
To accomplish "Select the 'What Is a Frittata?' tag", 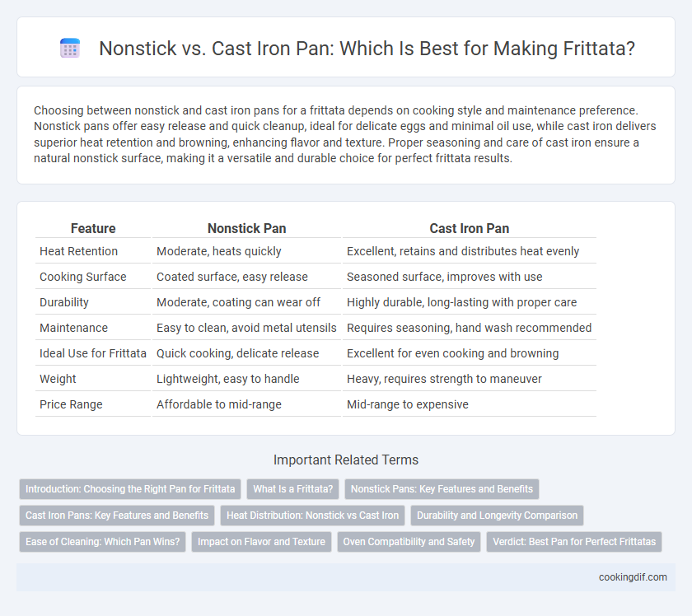I will click(293, 489).
